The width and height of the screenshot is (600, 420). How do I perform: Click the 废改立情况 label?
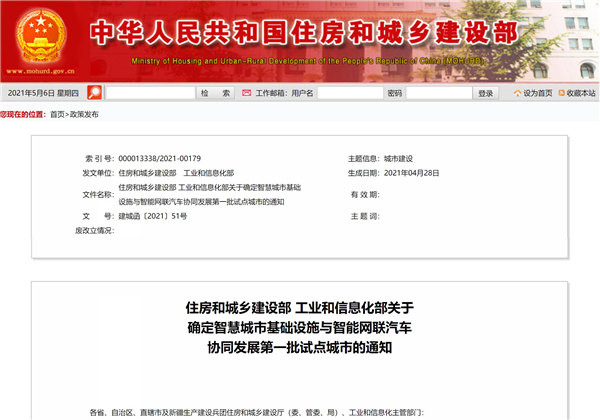point(95,230)
